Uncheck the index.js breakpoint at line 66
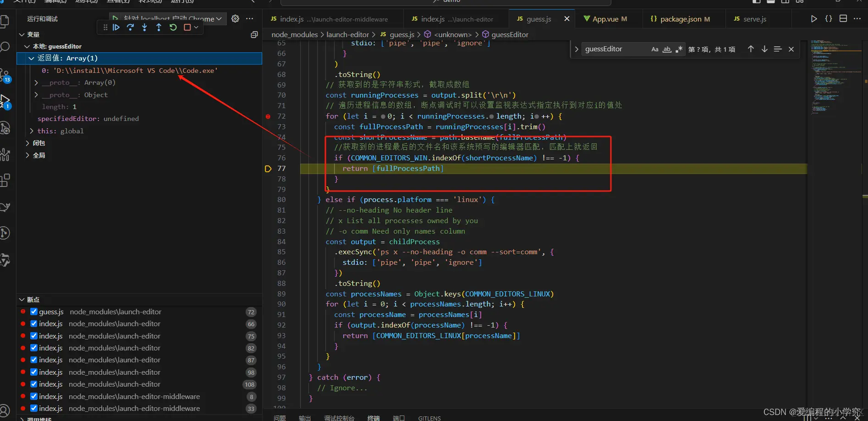Viewport: 868px width, 421px height. 34,323
